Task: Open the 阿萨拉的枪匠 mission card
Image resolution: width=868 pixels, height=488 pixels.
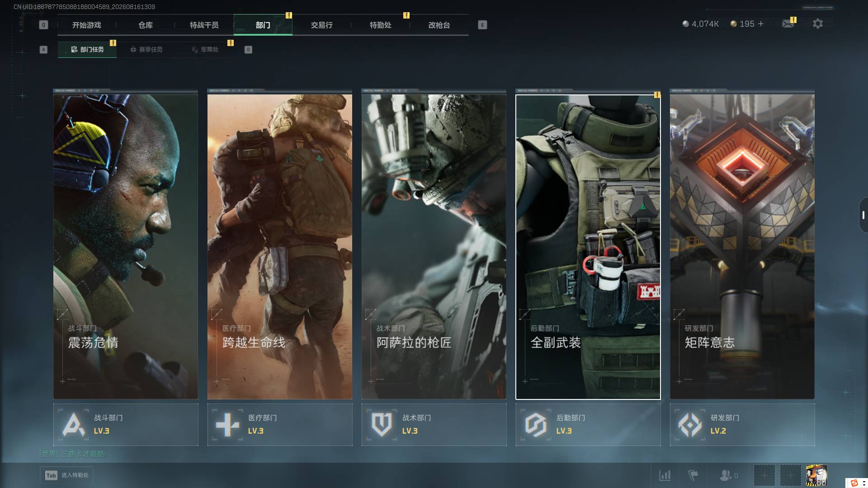Action: (x=434, y=247)
